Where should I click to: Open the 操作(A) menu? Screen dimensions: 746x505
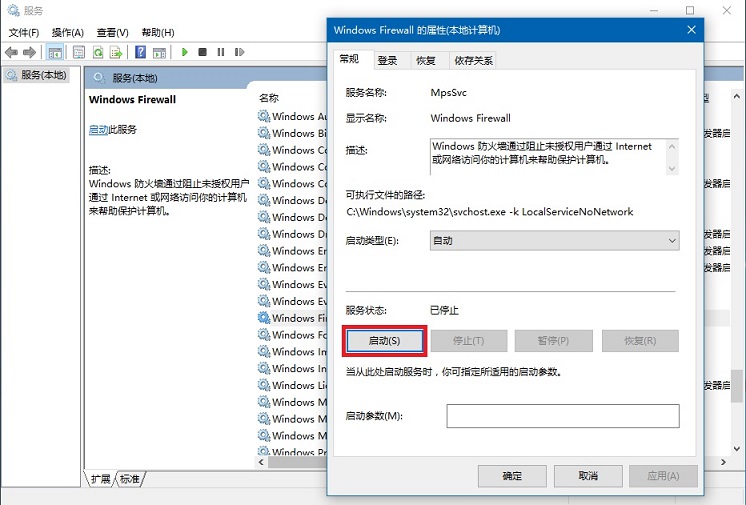tap(67, 32)
